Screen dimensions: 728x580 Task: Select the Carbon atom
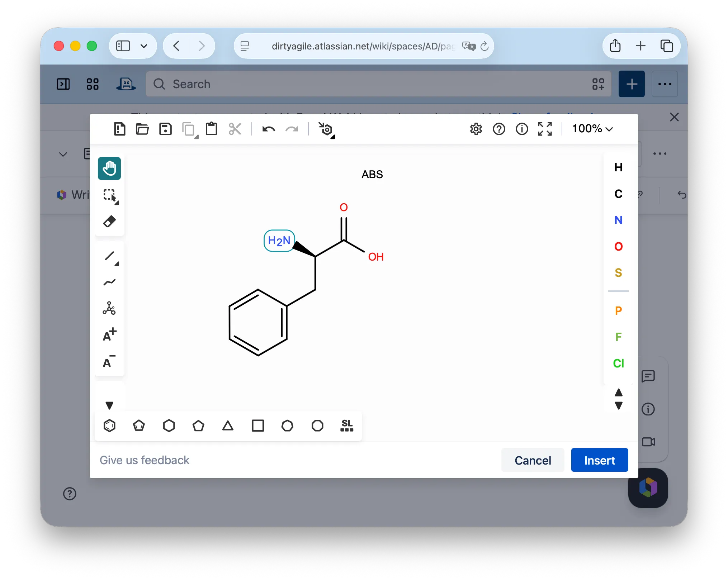[618, 194]
